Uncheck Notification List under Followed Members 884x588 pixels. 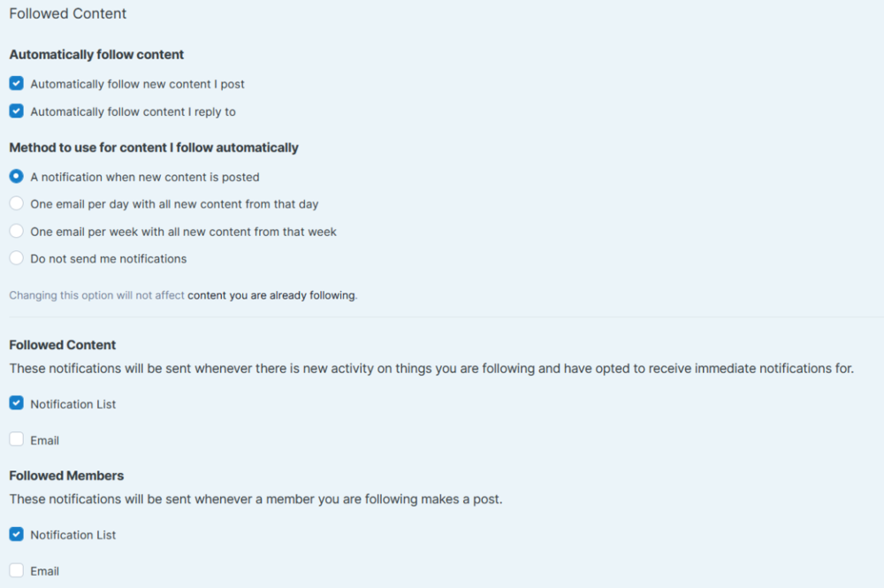click(x=16, y=534)
